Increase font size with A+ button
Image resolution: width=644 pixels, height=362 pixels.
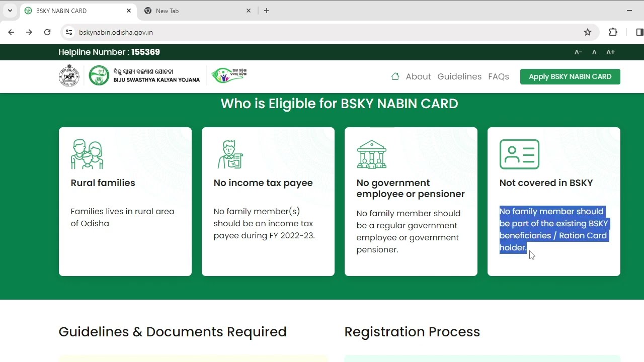[x=610, y=52]
